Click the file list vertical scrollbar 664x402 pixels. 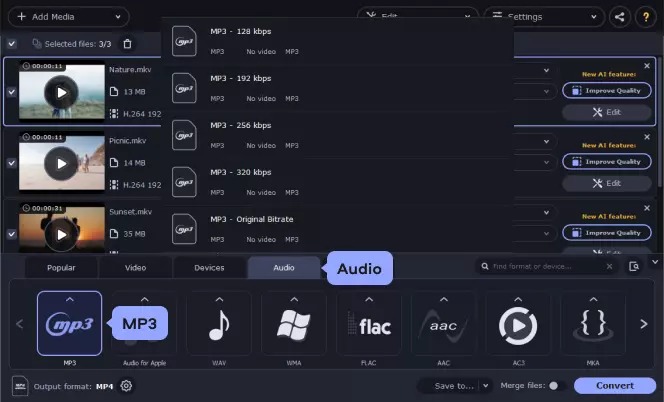[660, 123]
